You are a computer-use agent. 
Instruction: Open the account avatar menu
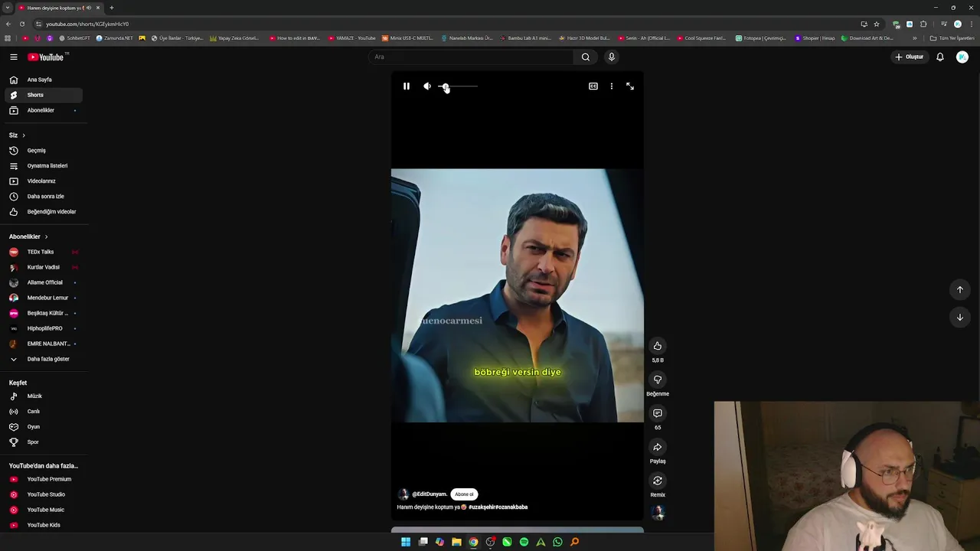pos(962,57)
